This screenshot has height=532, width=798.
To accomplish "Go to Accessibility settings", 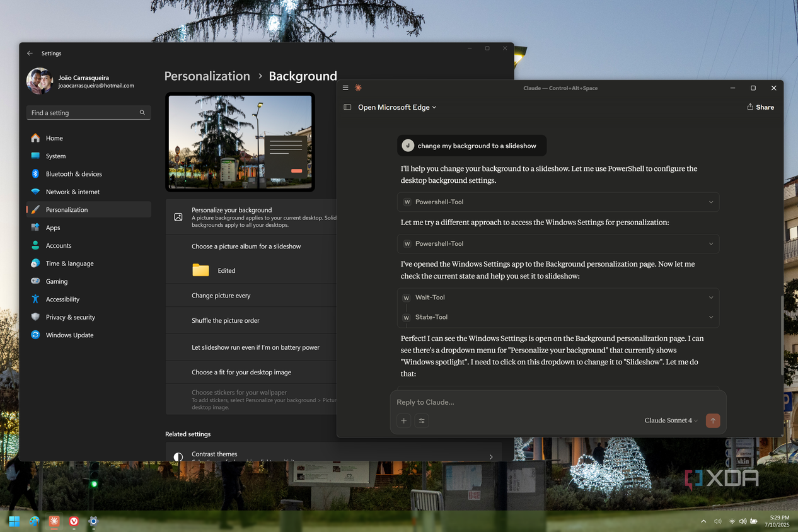I will point(88,299).
